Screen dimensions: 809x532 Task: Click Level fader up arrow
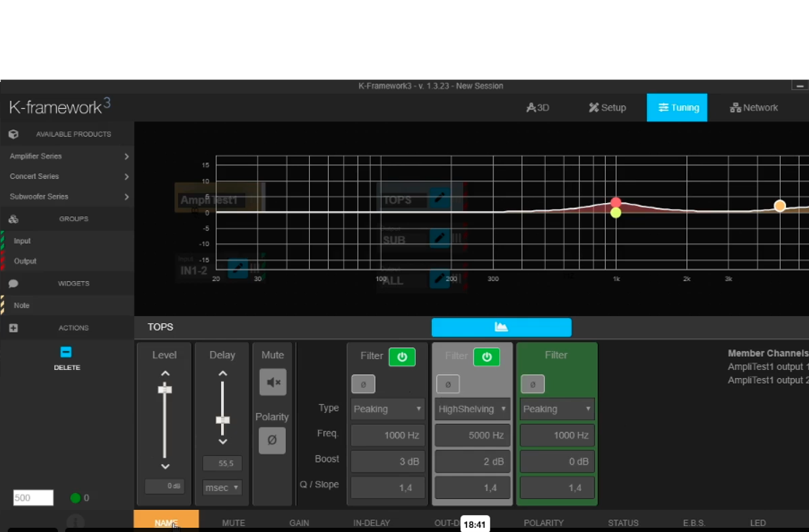point(165,373)
